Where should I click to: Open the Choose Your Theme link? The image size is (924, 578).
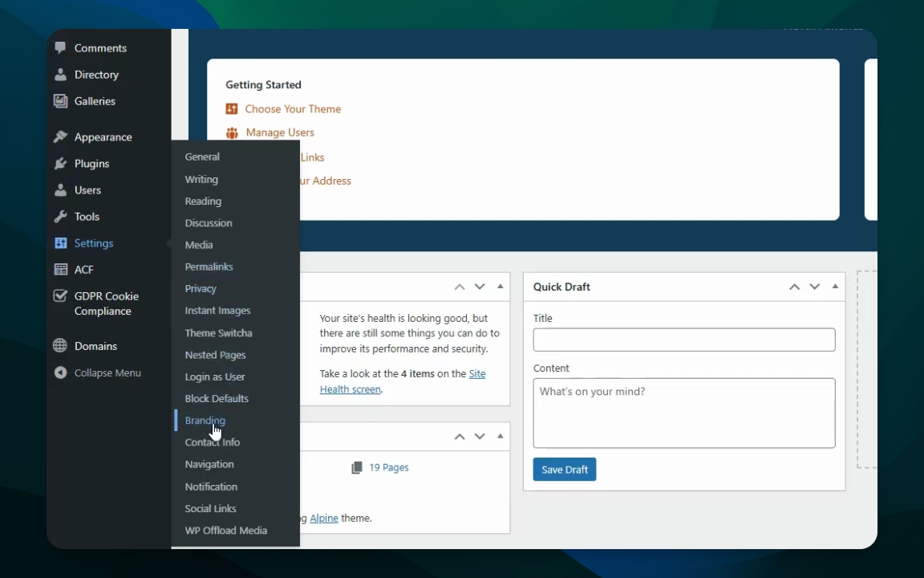[293, 108]
